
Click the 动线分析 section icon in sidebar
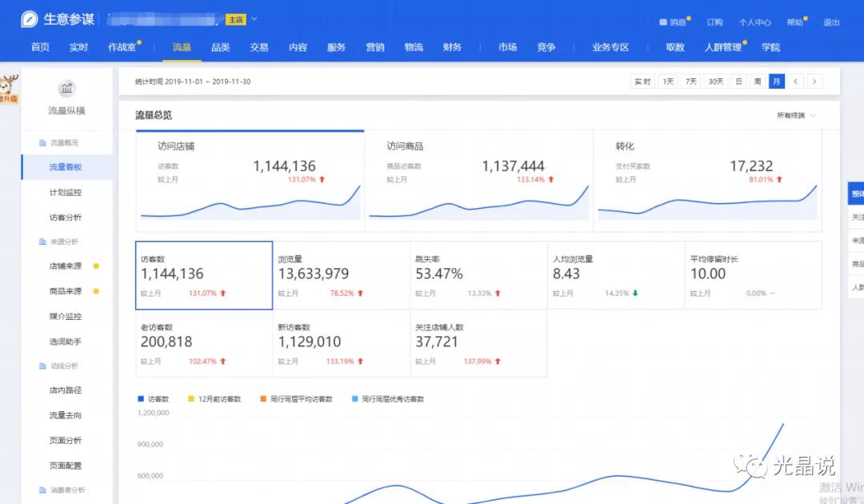pos(42,366)
